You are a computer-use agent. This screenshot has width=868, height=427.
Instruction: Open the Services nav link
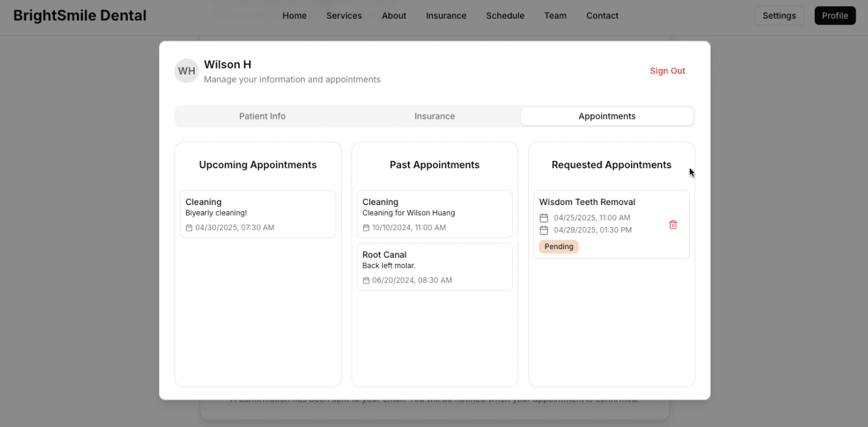[x=344, y=16]
